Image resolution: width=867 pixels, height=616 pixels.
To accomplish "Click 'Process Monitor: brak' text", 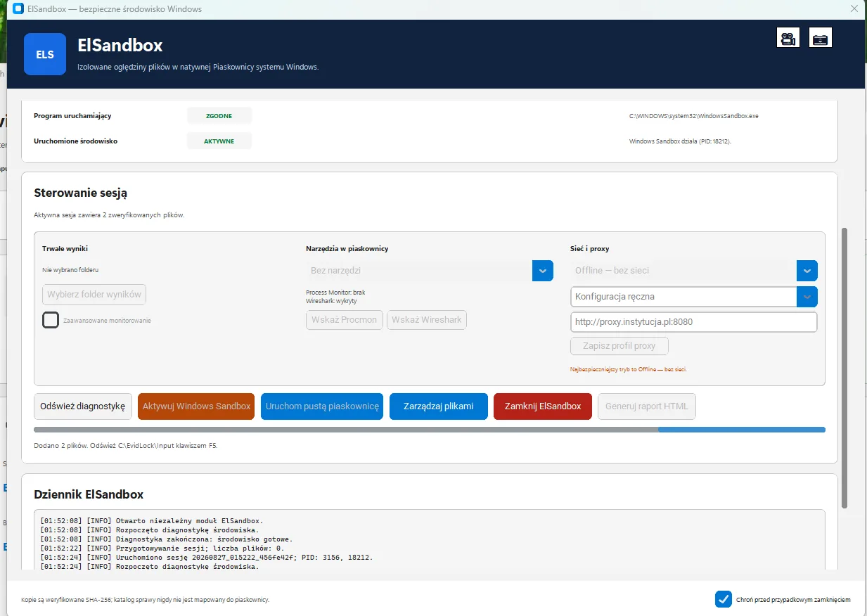I will (335, 292).
